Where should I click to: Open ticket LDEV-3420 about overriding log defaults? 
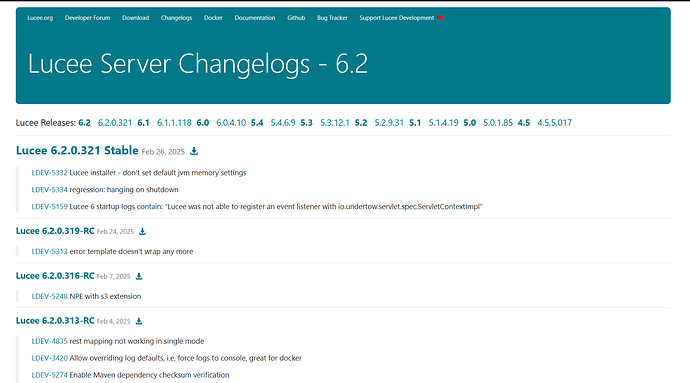click(x=49, y=358)
